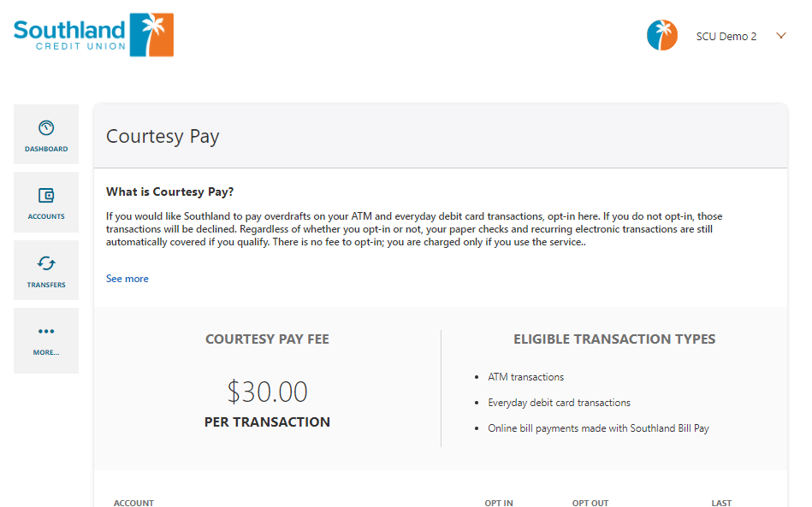Select the Accounts wallet icon
Viewport: 812px width, 507px height.
(x=46, y=195)
